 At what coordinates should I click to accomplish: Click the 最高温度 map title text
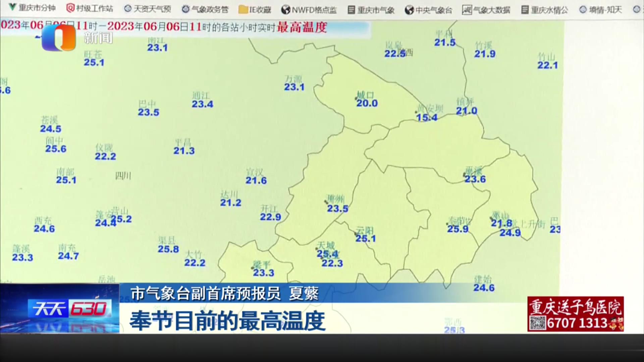pyautogui.click(x=302, y=27)
